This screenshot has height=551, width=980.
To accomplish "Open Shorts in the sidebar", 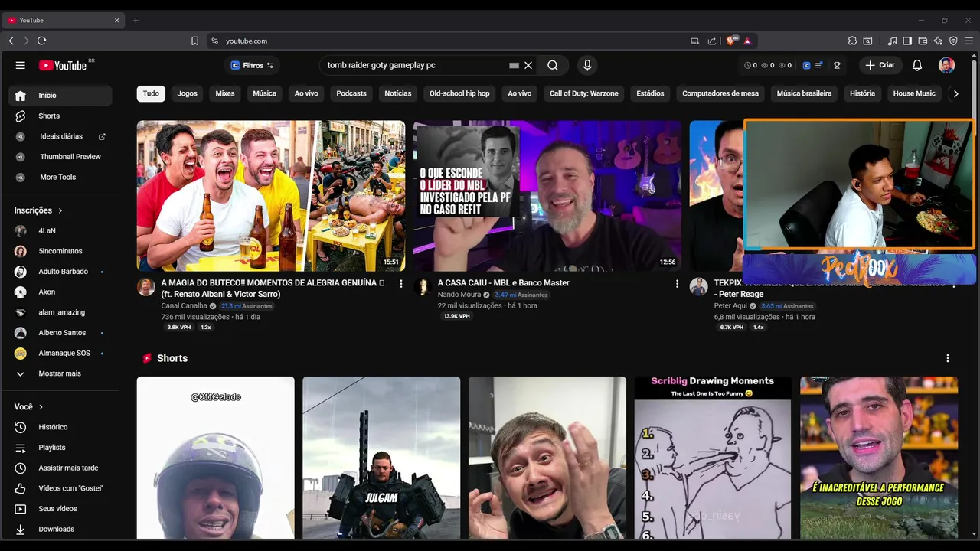I will (x=60, y=116).
